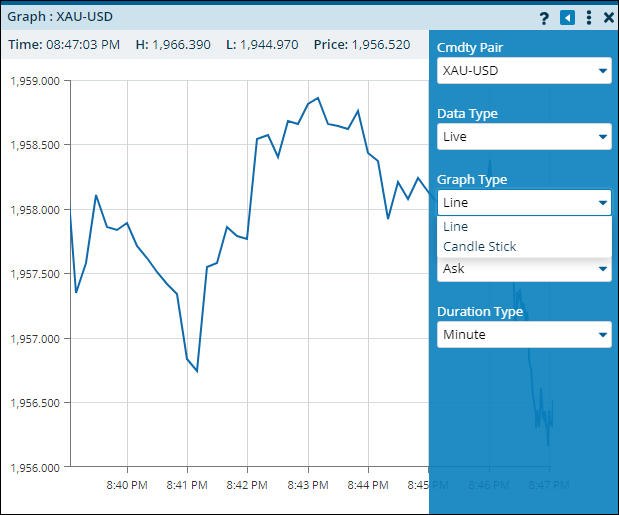The image size is (619, 515).
Task: Collapse the settings panel with arrow icon
Action: click(x=568, y=17)
